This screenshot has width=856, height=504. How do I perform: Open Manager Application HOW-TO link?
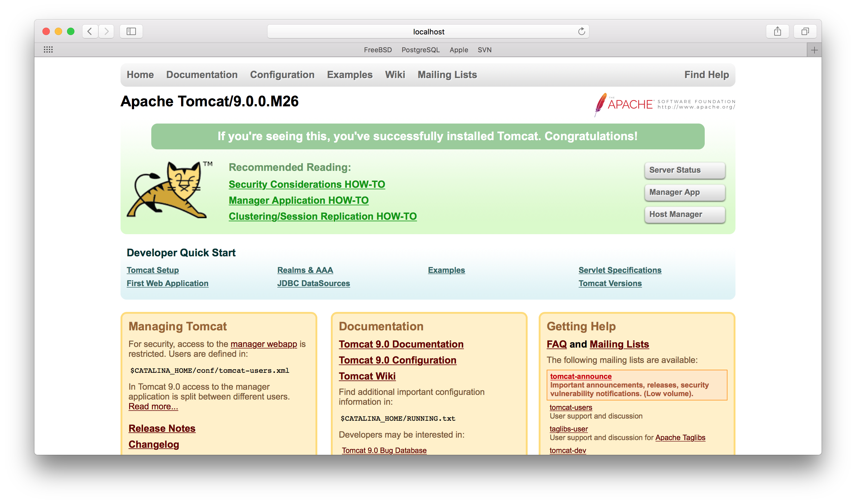click(299, 200)
